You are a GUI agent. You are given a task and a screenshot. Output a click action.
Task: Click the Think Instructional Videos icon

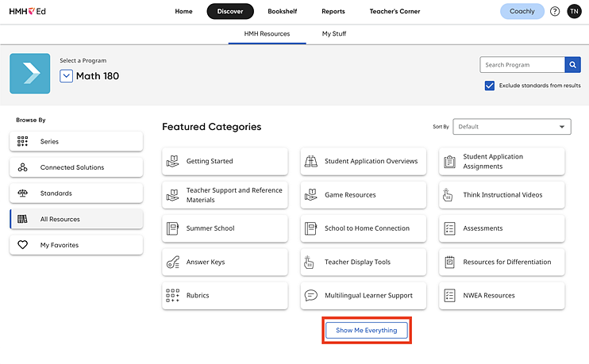[x=448, y=195]
